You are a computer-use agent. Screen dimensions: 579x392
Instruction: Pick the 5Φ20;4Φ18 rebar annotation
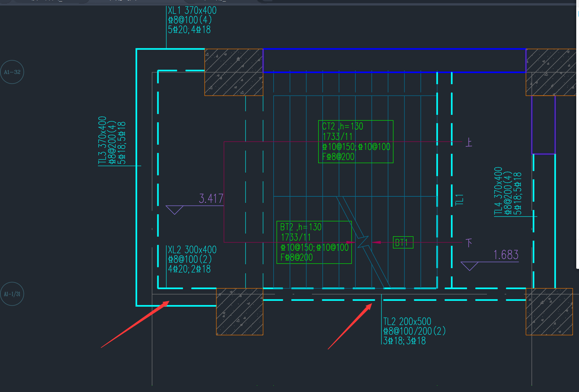[189, 29]
